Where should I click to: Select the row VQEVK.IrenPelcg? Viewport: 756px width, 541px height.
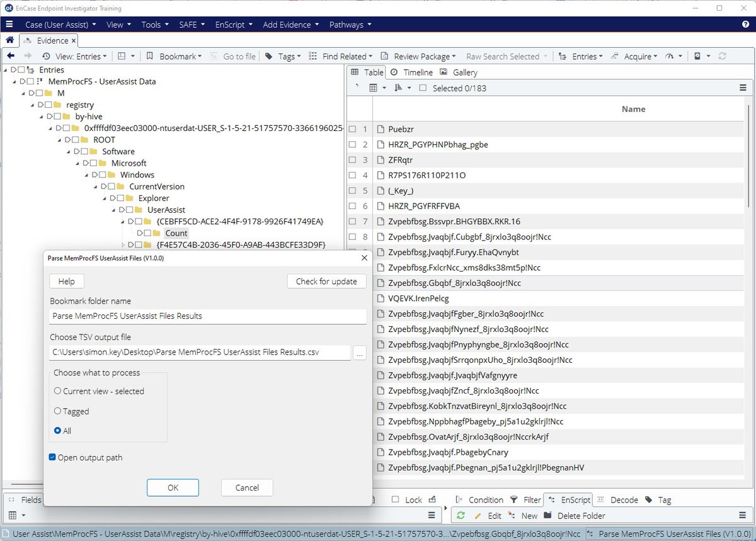tap(547, 299)
